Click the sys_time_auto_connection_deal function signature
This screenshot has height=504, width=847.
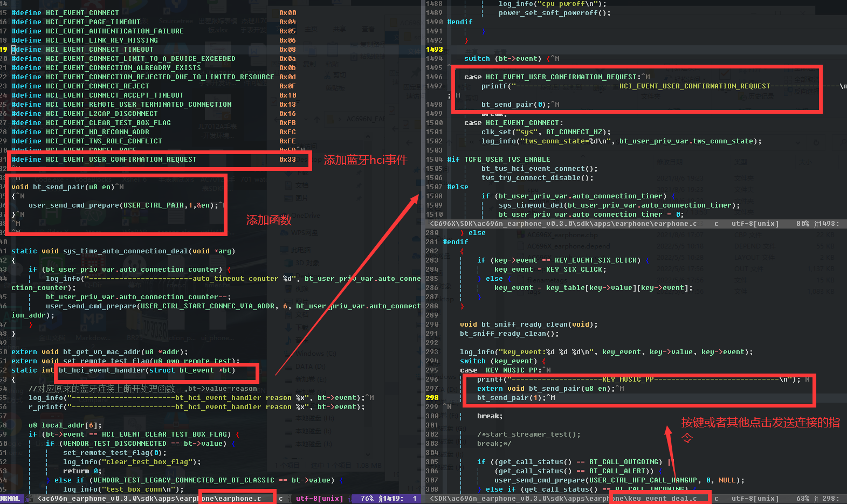123,251
